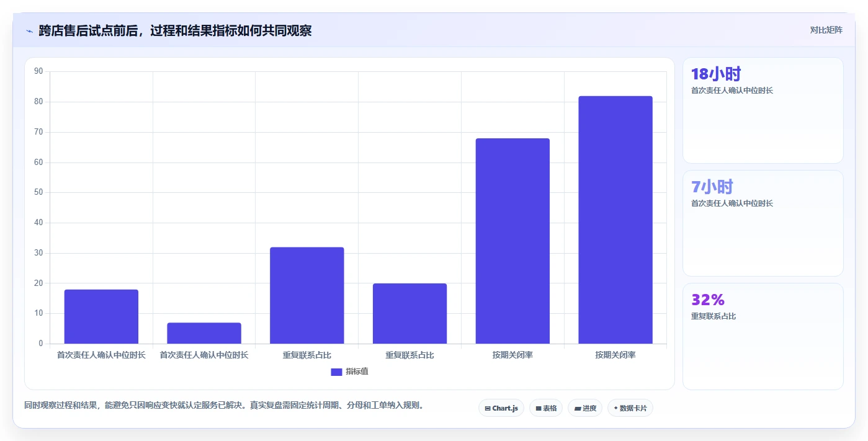868x441 pixels.
Task: Select the 数据卡片 pill tag
Action: tap(630, 408)
